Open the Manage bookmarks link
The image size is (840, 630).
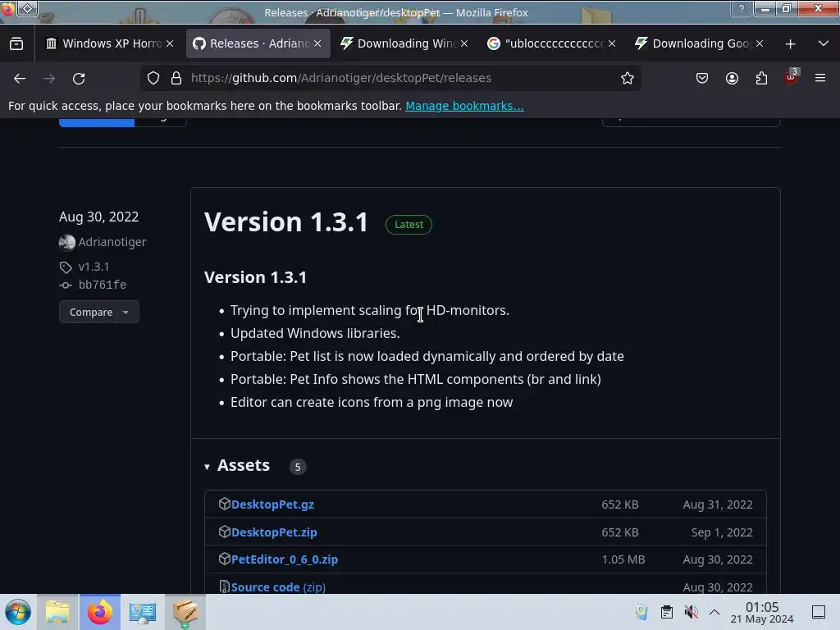tap(464, 106)
